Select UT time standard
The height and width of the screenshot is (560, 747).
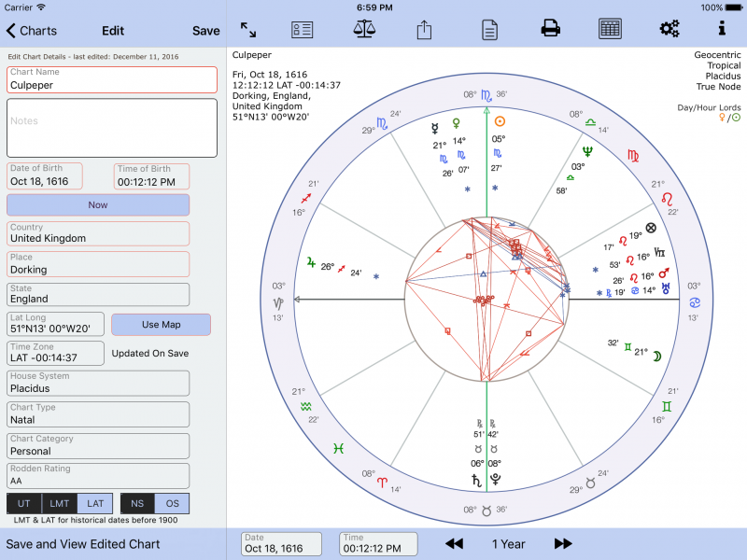23,503
